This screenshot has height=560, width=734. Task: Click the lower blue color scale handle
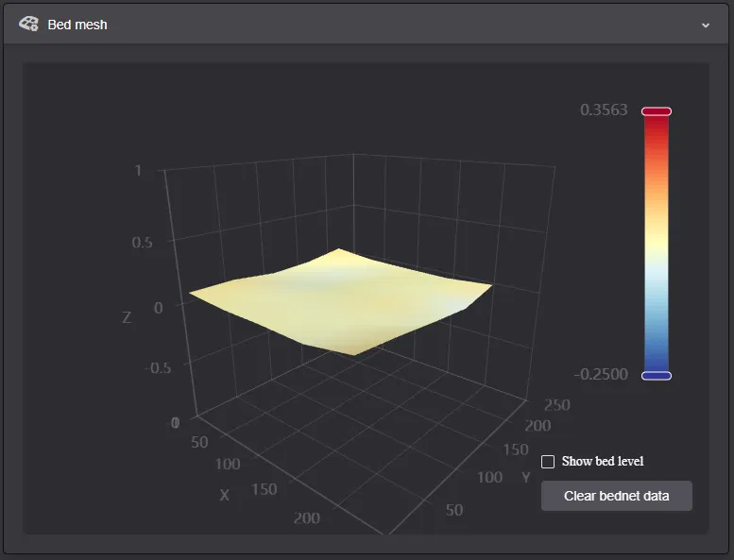tap(657, 376)
